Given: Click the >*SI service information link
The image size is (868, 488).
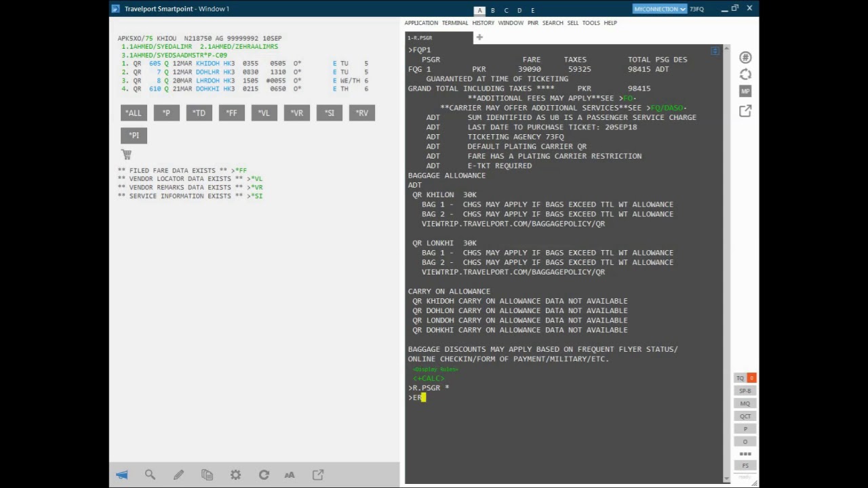Looking at the screenshot, I should click(254, 196).
